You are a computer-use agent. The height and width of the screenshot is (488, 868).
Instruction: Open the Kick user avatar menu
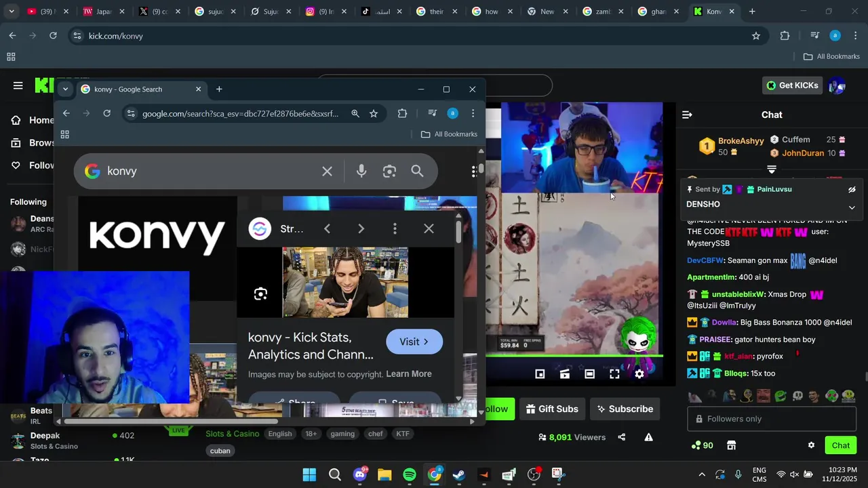837,85
